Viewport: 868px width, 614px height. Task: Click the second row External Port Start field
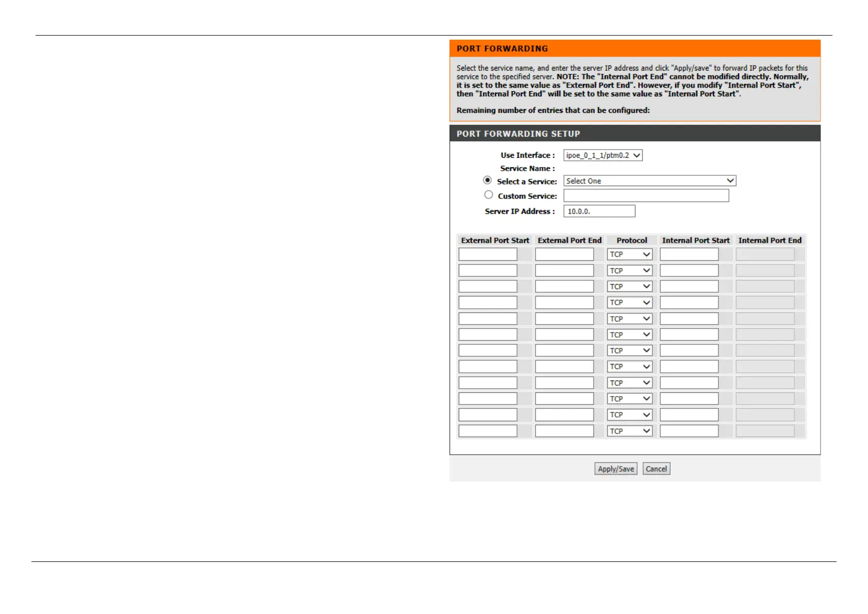[488, 271]
